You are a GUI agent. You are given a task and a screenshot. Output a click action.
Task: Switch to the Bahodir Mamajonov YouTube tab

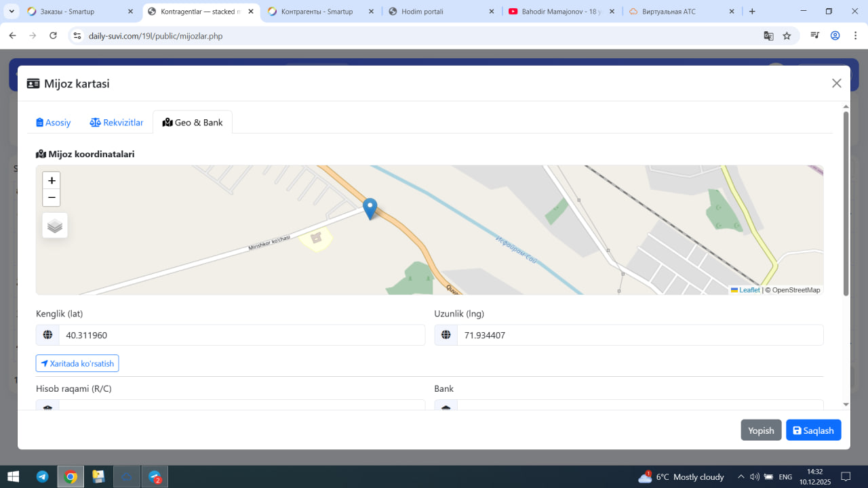[561, 12]
